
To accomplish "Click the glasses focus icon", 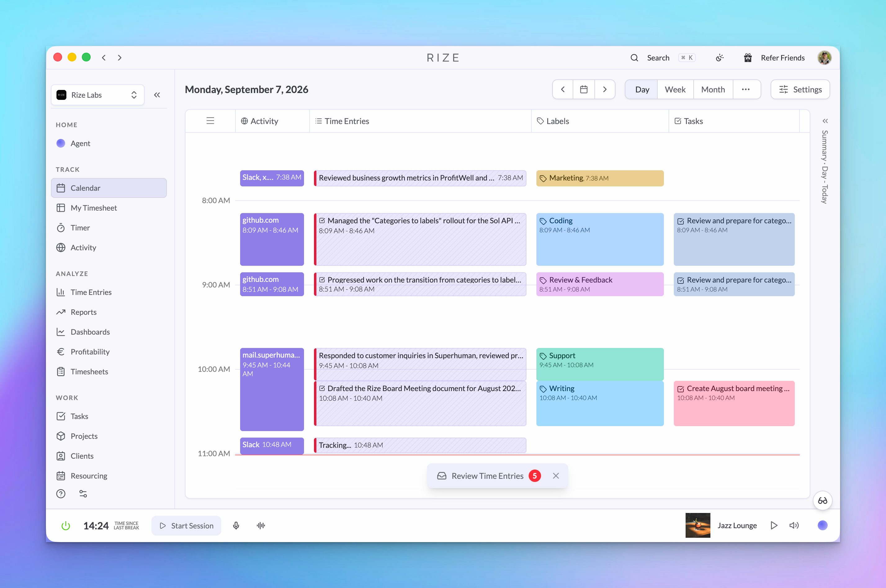I will [823, 501].
